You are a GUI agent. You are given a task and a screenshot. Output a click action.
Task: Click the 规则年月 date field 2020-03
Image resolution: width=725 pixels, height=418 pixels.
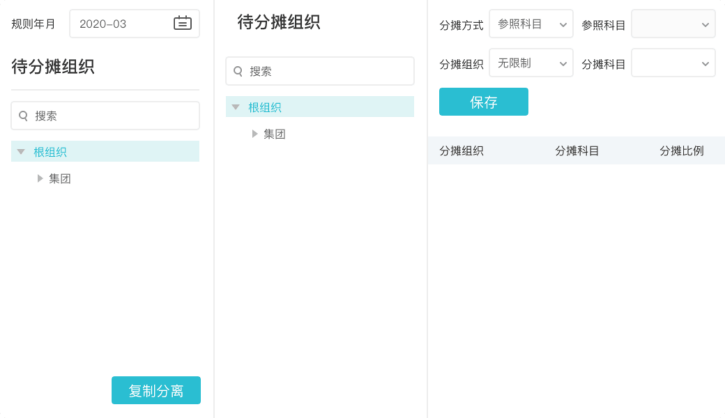(x=120, y=23)
